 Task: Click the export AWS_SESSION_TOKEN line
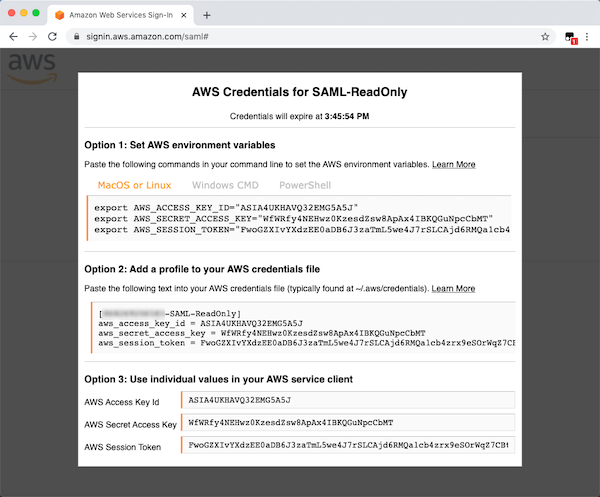(x=302, y=230)
